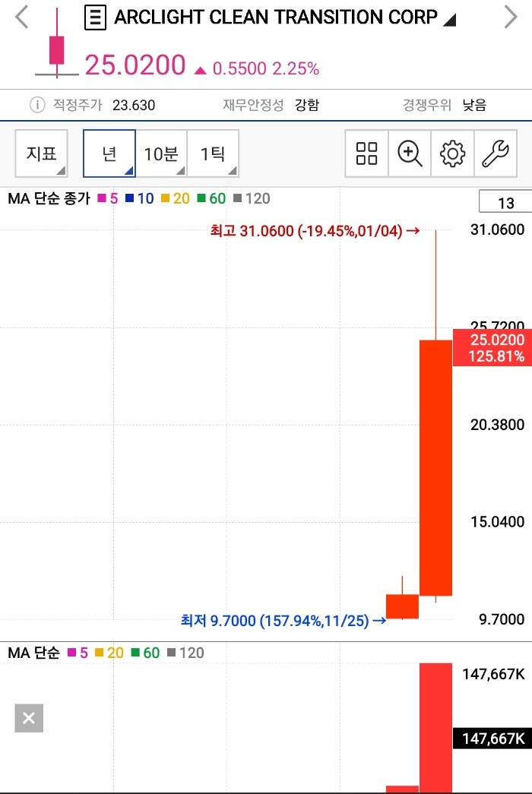Tap the current price tag 25.0200 125.81%
Image resolution: width=532 pixels, height=794 pixels.
click(x=492, y=347)
